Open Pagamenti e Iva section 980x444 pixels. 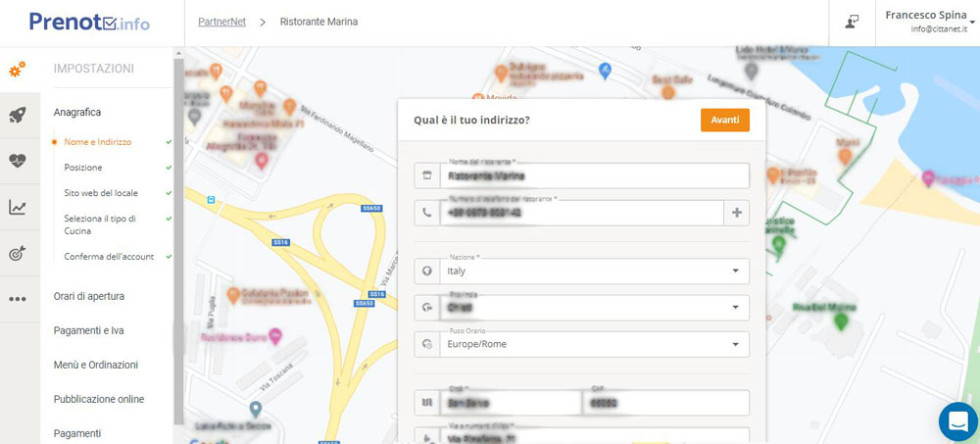coord(88,330)
